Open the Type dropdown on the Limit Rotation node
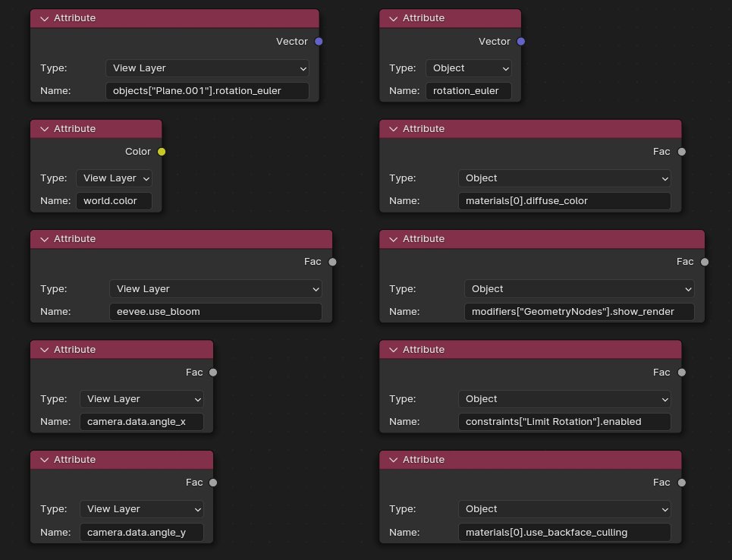 tap(564, 399)
